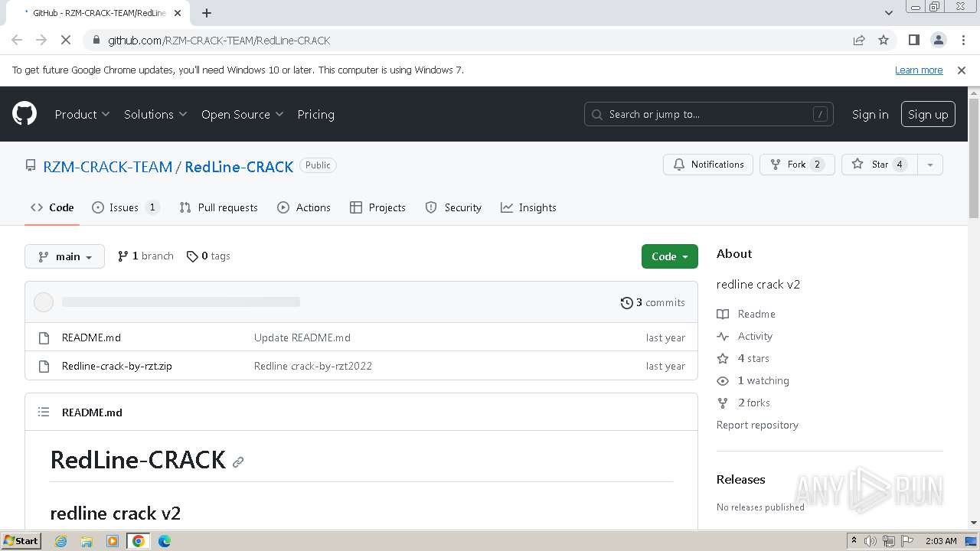Switch to the Security tab
The image size is (980, 551).
(453, 207)
